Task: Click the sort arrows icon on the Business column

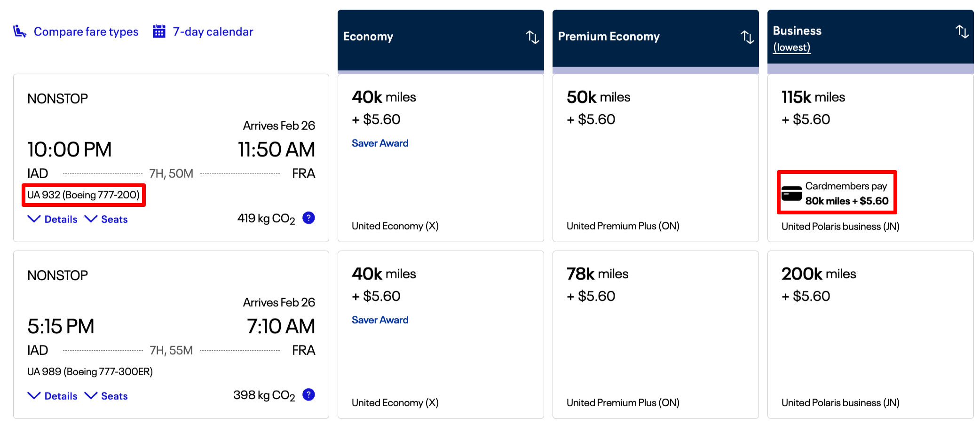Action: click(x=962, y=32)
